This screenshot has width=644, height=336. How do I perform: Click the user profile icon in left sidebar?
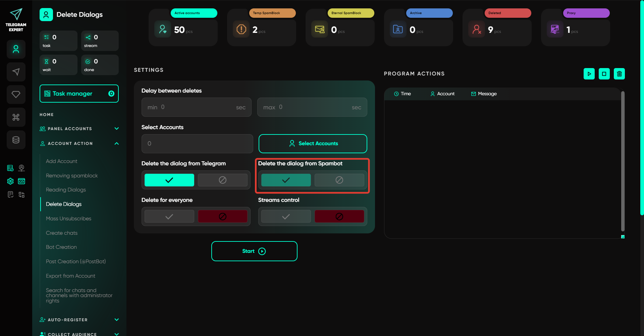[x=16, y=49]
